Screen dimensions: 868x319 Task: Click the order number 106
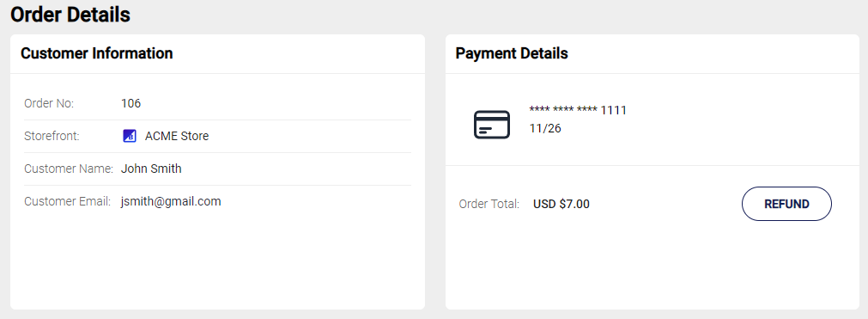tap(131, 103)
